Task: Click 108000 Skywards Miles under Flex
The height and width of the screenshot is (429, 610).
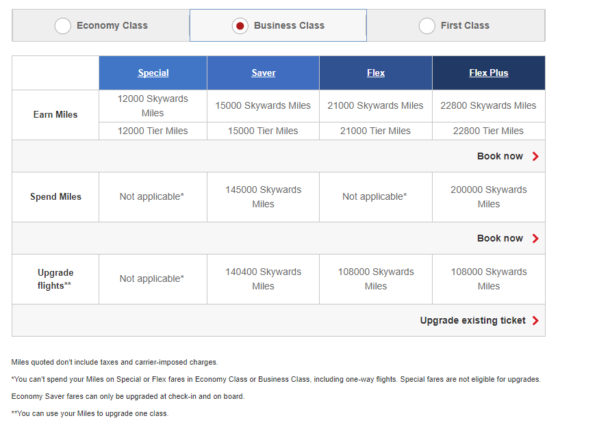Action: coord(375,279)
